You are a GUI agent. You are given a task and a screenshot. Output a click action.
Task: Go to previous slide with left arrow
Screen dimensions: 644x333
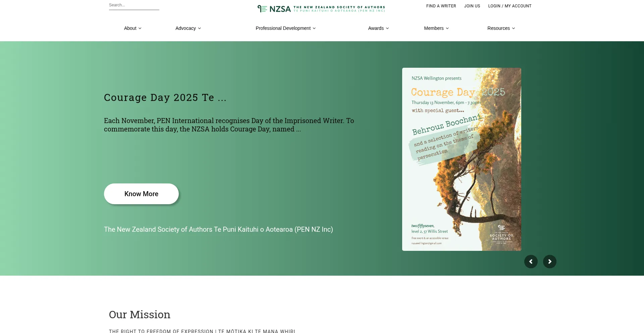(531, 262)
